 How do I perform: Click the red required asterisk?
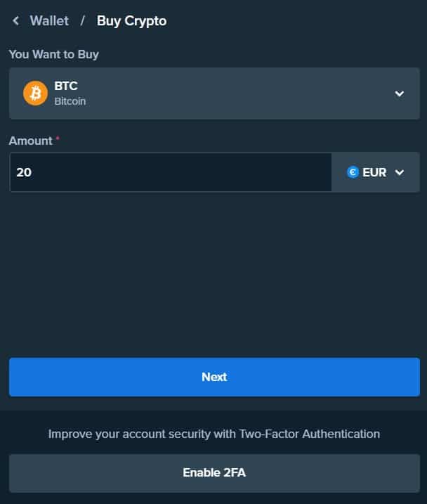tap(58, 140)
